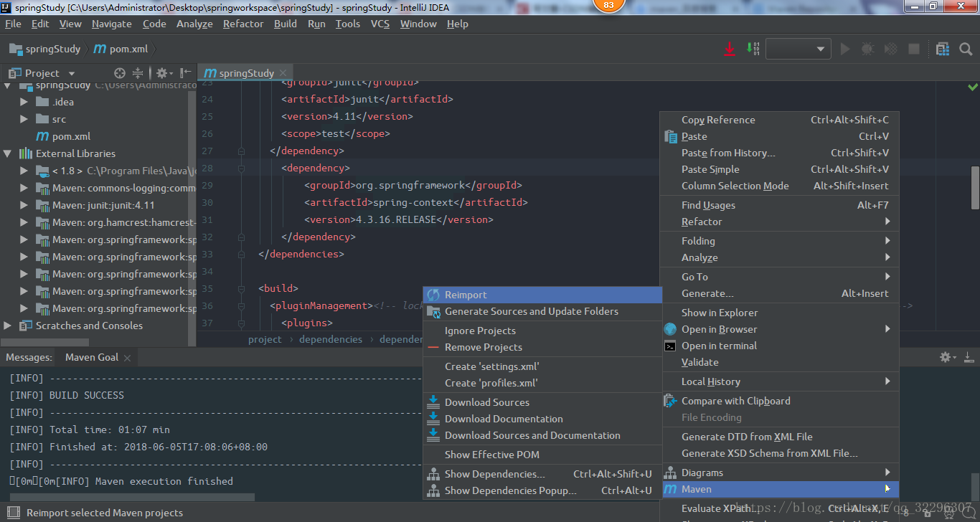The image size is (980, 522).
Task: Click Copy Reference in context menu
Action: pyautogui.click(x=779, y=120)
